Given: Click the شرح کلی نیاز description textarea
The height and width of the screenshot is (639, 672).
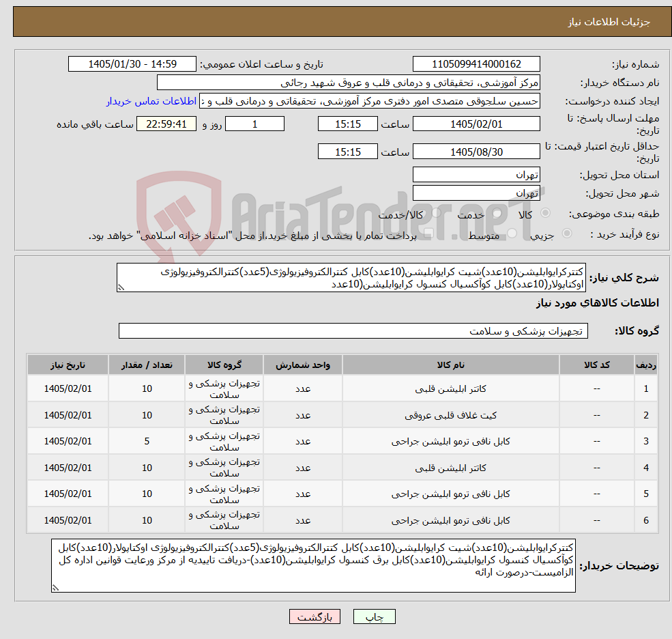Looking at the screenshot, I should [351, 277].
